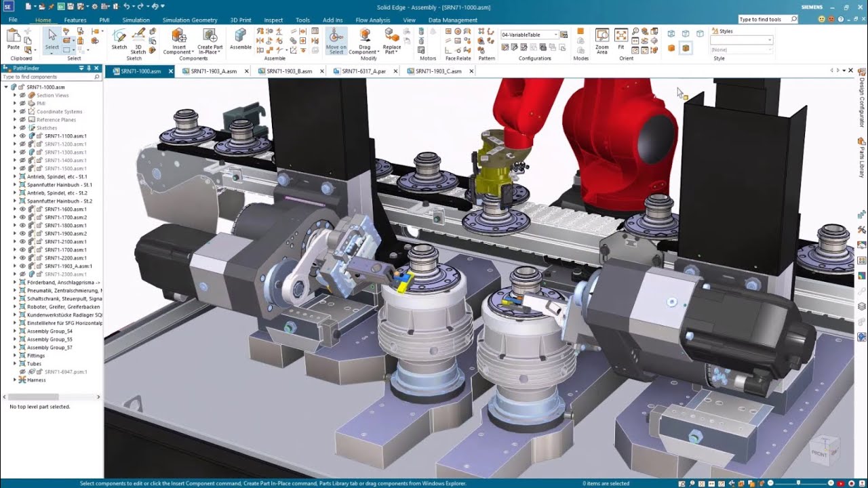Open the File menu
The height and width of the screenshot is (488, 868).
[13, 20]
